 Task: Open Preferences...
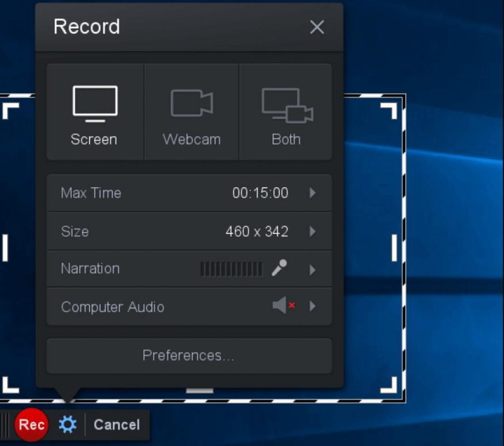[189, 355]
